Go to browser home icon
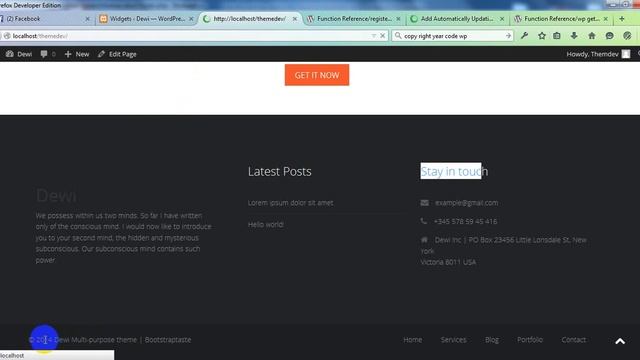Viewport: 640px width, 360px height. [592, 36]
